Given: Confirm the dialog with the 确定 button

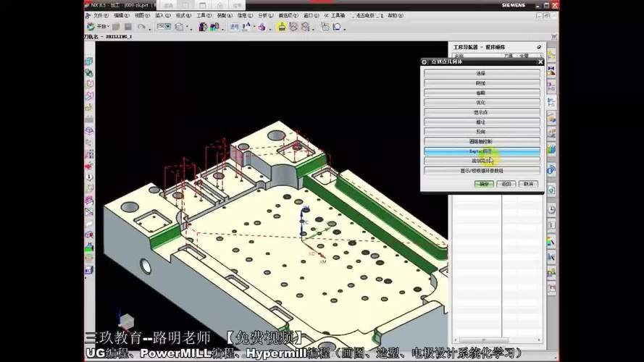Looking at the screenshot, I should 484,184.
